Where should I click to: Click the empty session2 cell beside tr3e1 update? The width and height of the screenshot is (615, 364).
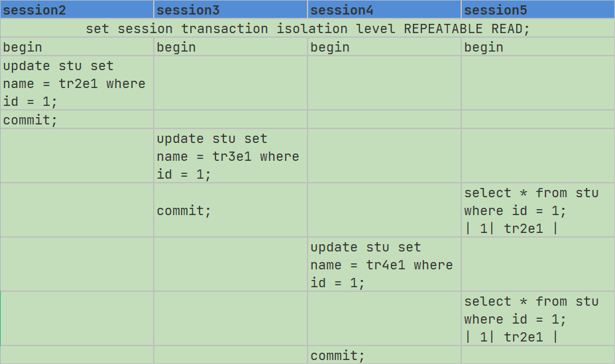(x=77, y=156)
